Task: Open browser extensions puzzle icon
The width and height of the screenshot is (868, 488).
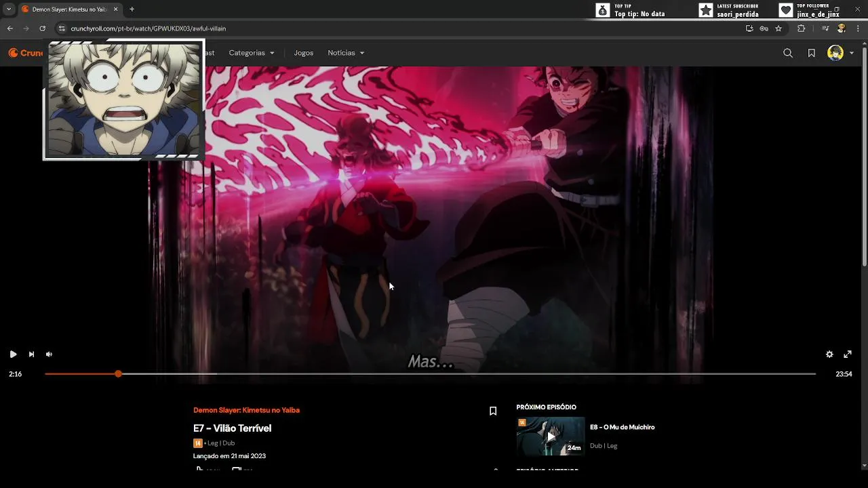Action: click(x=802, y=28)
